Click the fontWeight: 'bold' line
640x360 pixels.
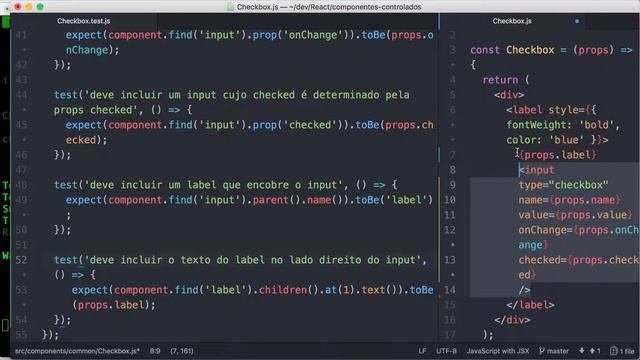point(563,125)
